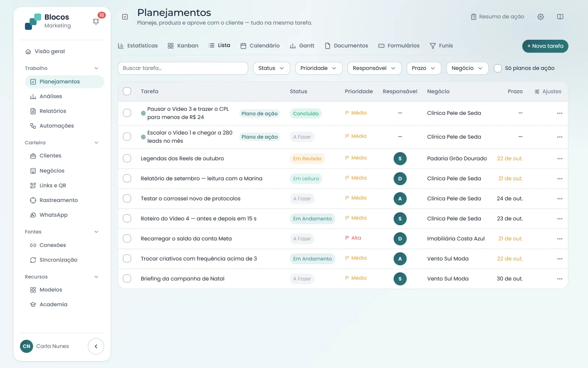588x368 pixels.
Task: Open the Responsável filter dropdown
Action: [374, 68]
